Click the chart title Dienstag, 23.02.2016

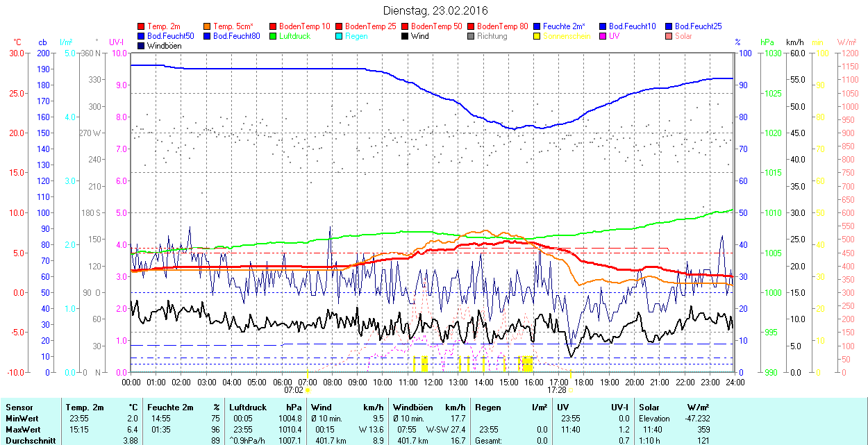(435, 11)
